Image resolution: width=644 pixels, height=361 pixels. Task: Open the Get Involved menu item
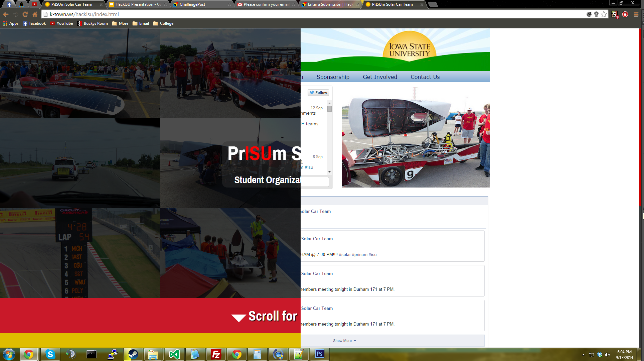pyautogui.click(x=380, y=77)
